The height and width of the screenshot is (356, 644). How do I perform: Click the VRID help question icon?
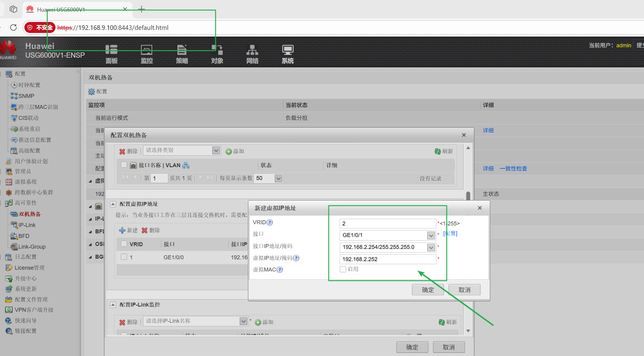[270, 222]
